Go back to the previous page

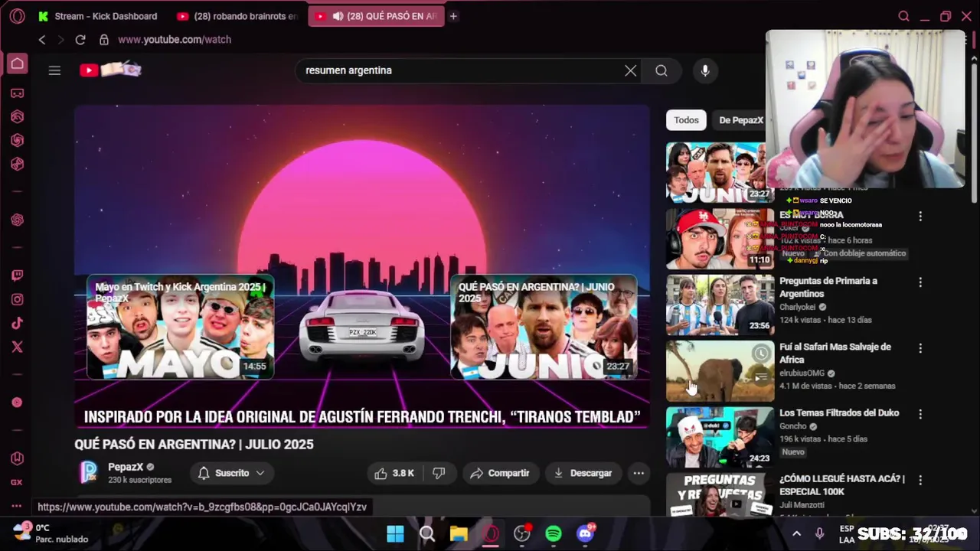tap(42, 40)
